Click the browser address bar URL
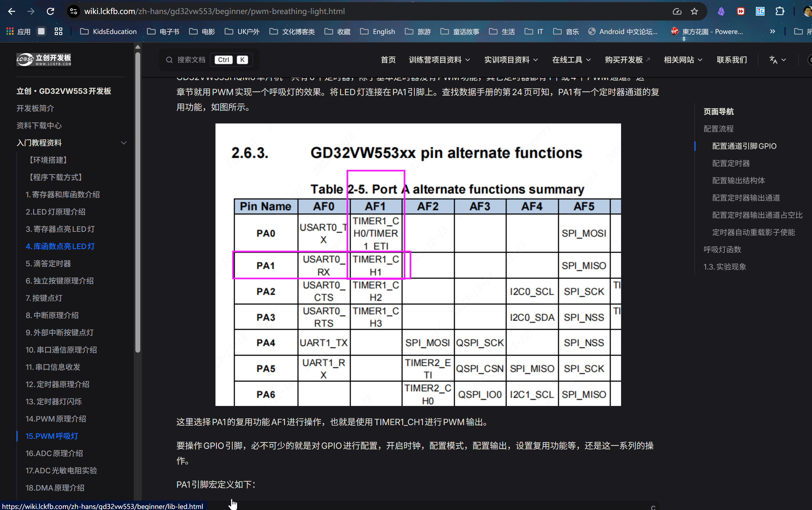This screenshot has width=812, height=510. pos(214,12)
